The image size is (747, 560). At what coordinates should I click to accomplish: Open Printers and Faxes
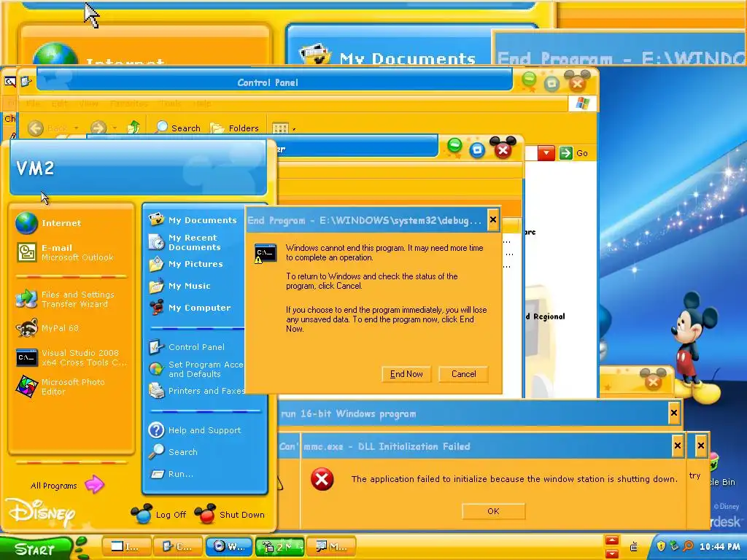click(x=196, y=391)
